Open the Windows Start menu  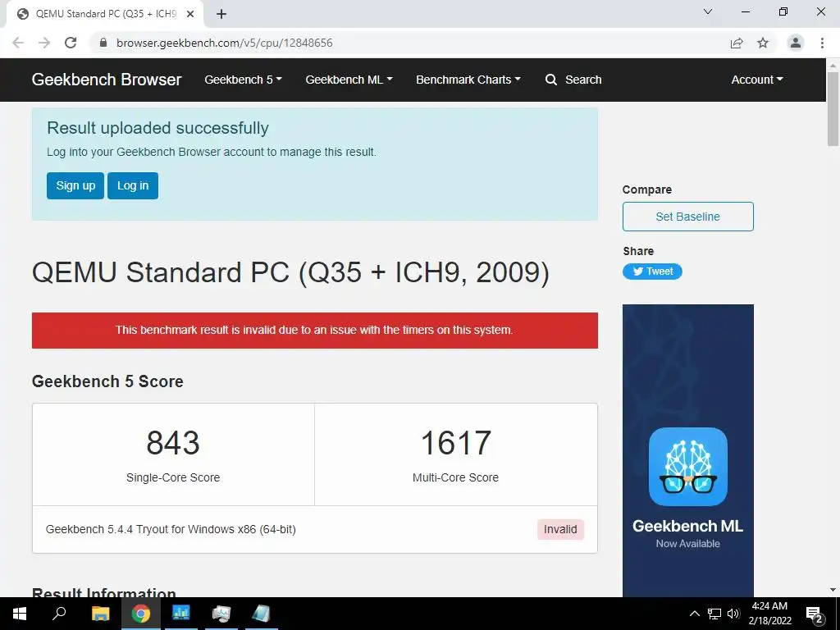[x=20, y=614]
